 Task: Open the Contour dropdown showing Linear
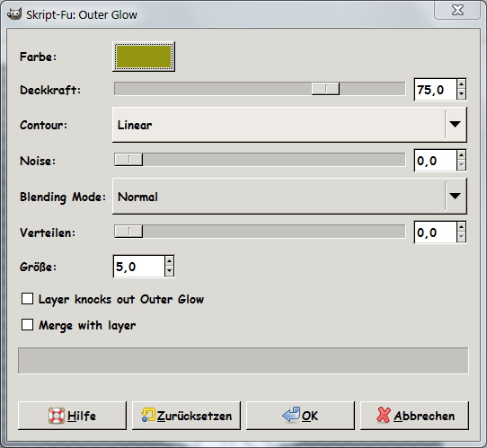289,125
